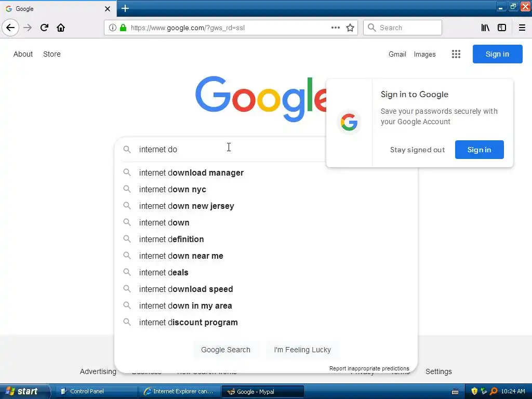The width and height of the screenshot is (532, 399).
Task: Select suggestion 'internet discount program'
Action: click(x=266, y=322)
